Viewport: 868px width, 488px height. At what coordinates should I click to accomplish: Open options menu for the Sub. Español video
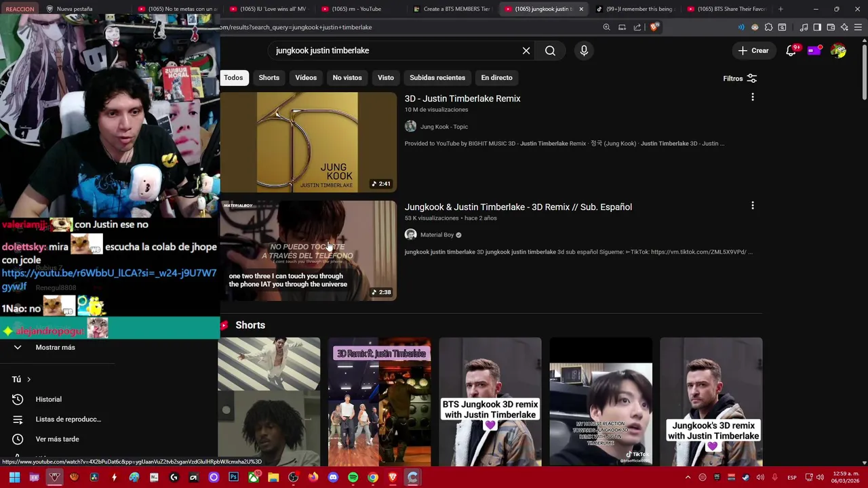click(x=752, y=206)
